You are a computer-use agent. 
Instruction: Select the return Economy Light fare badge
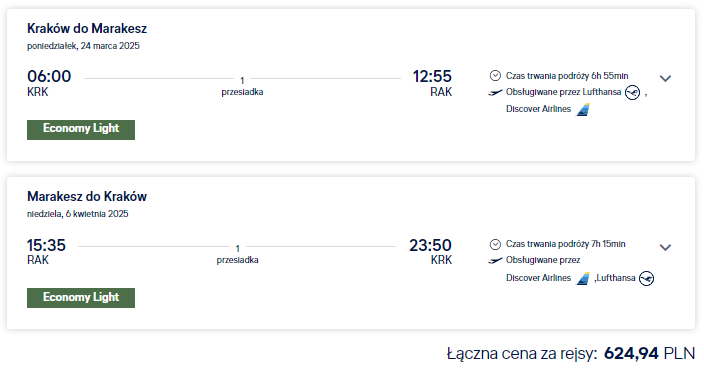81,298
